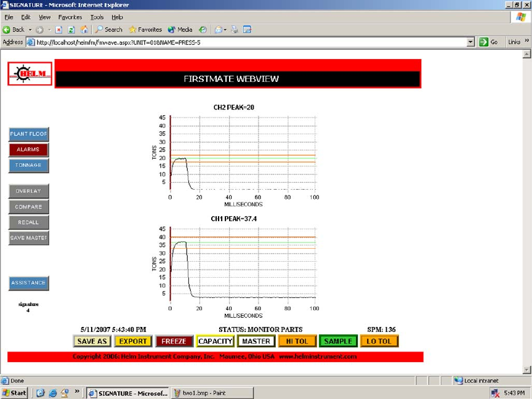Click the CH1 PEAK=37.4 chart title
Image resolution: width=532 pixels, height=399 pixels.
point(234,219)
